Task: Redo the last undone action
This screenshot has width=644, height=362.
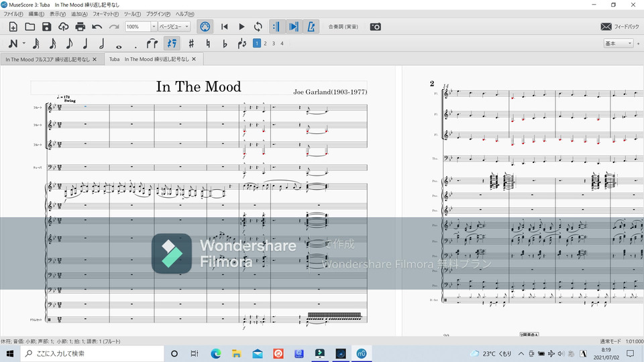Action: coord(114,27)
